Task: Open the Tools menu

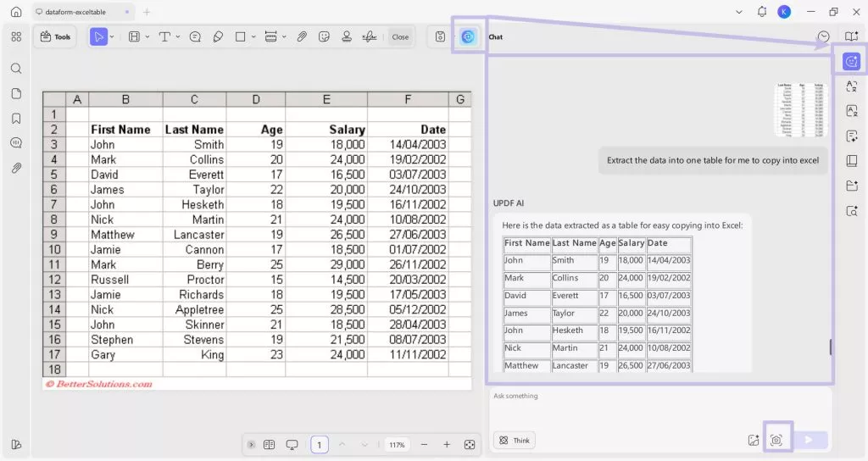Action: (x=56, y=36)
